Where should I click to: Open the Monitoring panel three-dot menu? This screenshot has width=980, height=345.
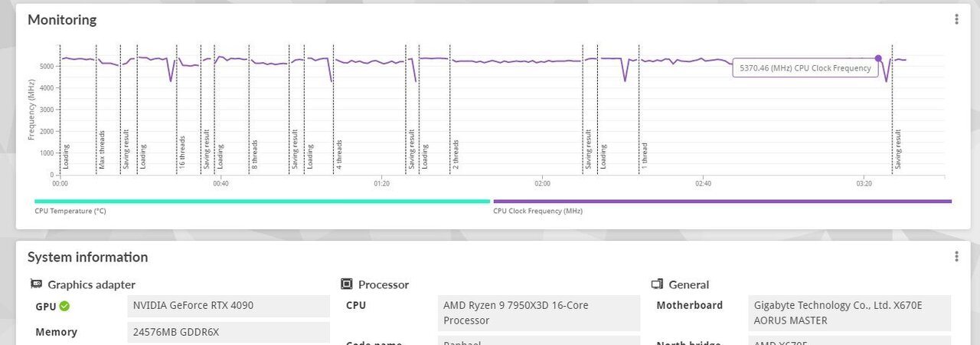(x=956, y=20)
